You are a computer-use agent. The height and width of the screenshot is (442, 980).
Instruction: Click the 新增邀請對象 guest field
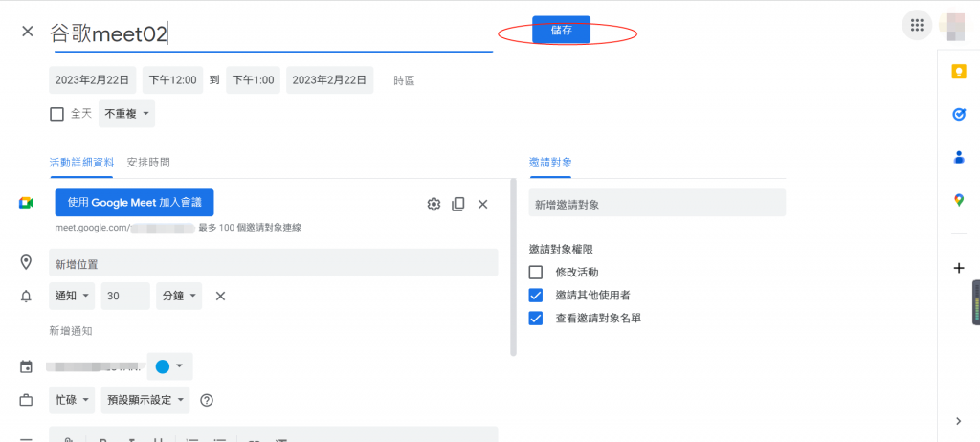click(657, 203)
